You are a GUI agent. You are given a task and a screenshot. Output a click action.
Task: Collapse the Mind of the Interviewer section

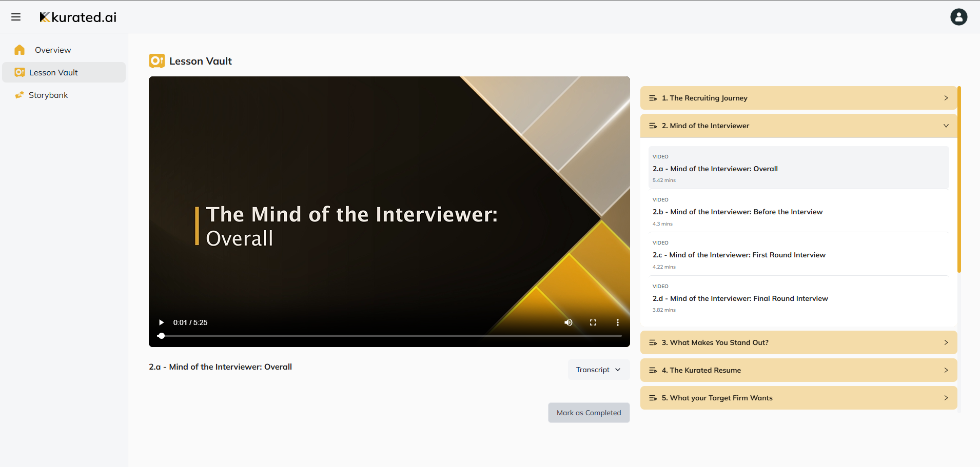(x=945, y=125)
